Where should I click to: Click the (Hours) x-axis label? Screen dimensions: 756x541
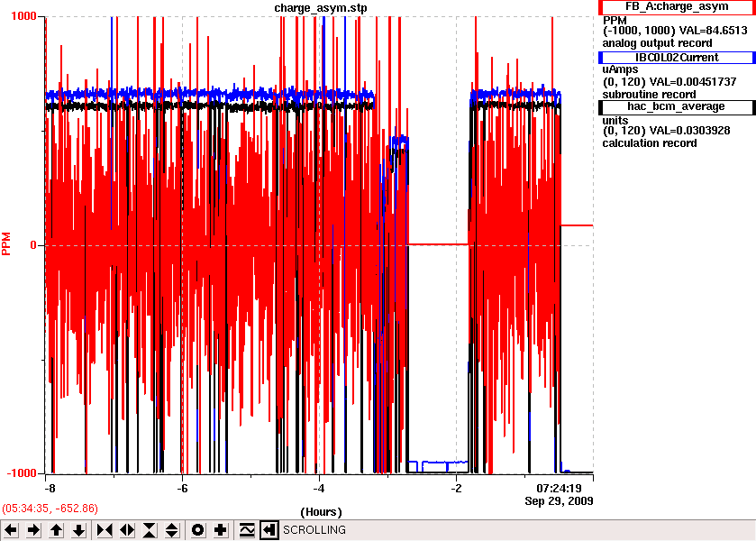[x=321, y=512]
